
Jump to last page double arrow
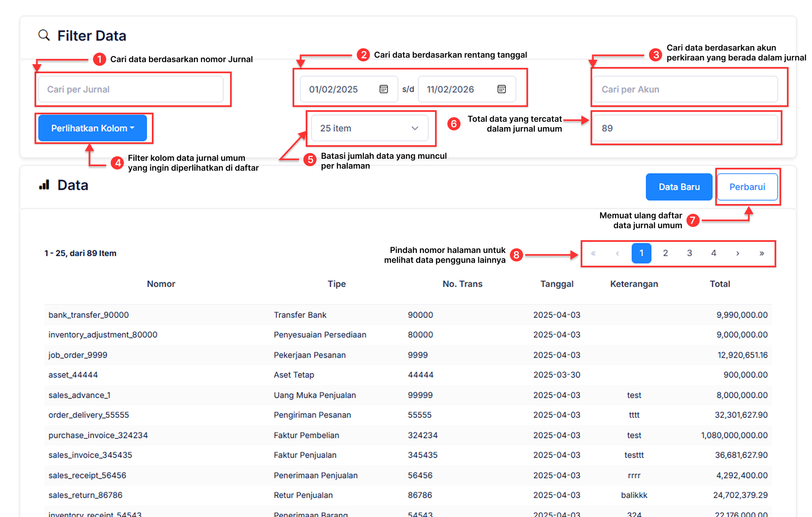[761, 253]
